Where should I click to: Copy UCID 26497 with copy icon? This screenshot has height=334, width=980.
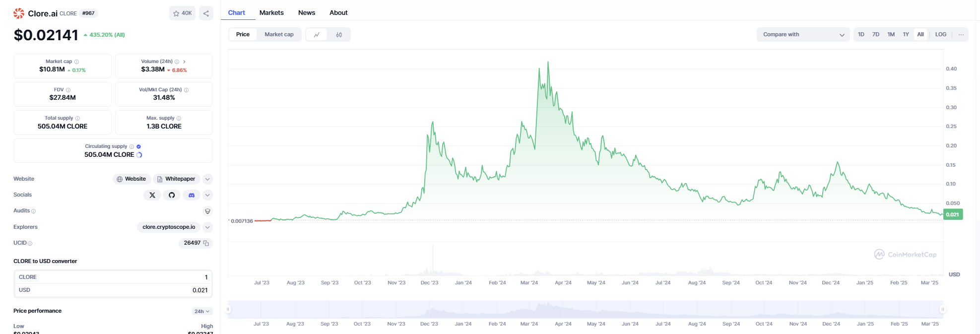coord(206,243)
